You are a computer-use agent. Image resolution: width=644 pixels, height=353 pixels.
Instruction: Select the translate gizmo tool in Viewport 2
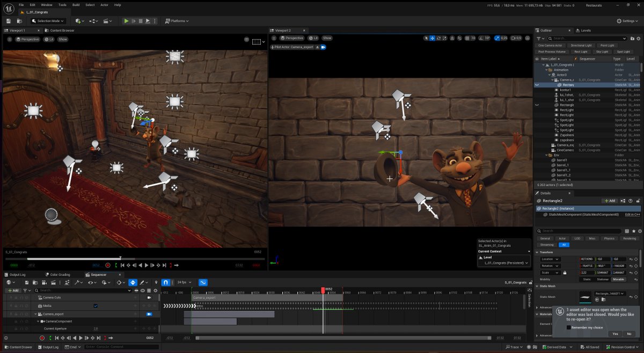pyautogui.click(x=433, y=38)
